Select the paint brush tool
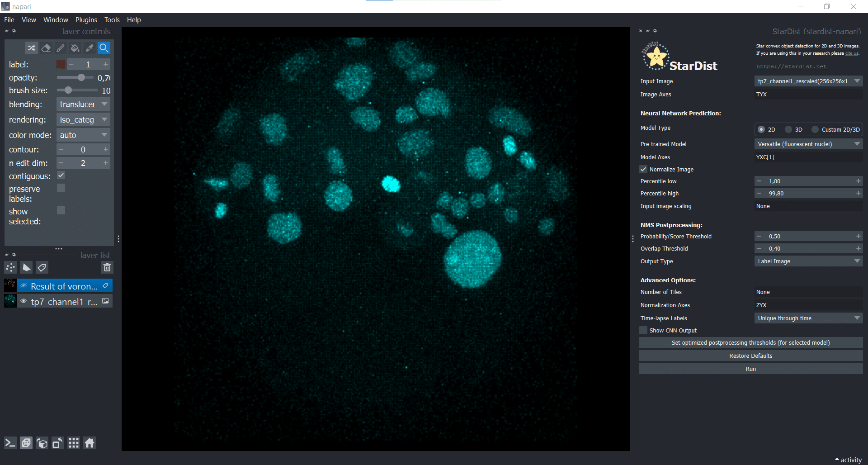Viewport: 868px width, 465px height. tap(61, 48)
